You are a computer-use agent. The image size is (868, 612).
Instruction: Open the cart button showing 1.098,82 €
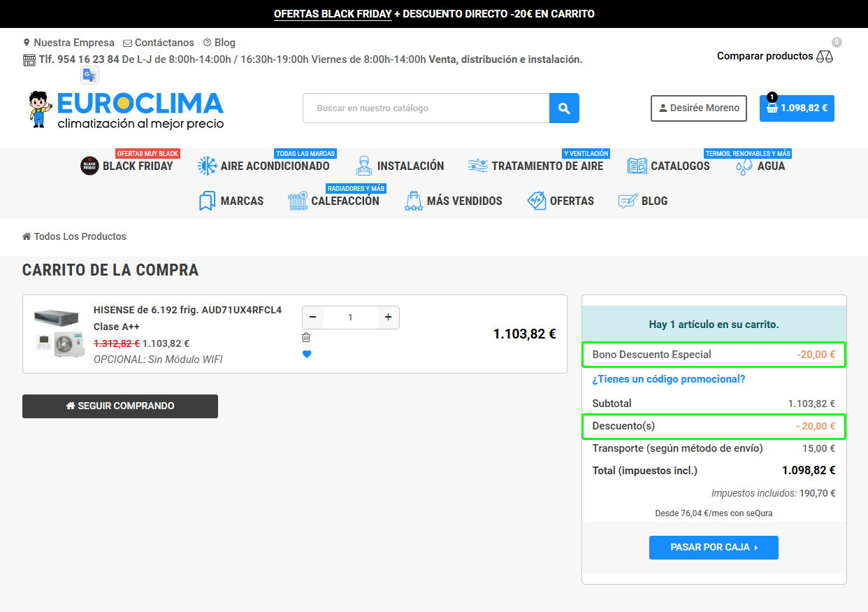(797, 108)
